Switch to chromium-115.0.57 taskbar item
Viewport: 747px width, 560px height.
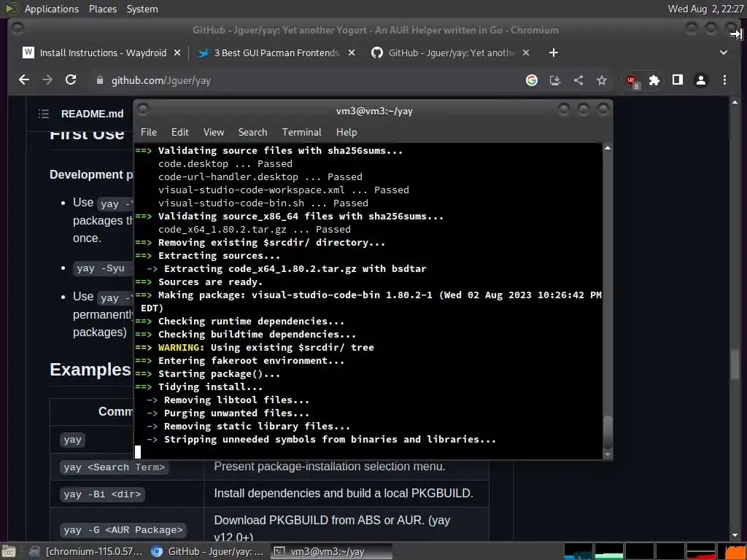(x=86, y=551)
